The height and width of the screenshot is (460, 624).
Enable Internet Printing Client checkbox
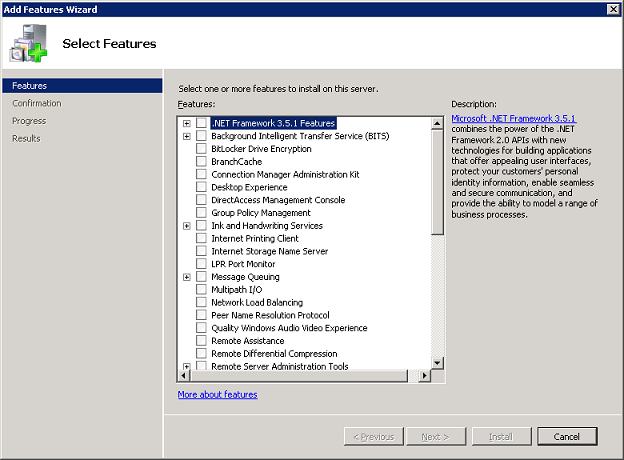pyautogui.click(x=201, y=238)
